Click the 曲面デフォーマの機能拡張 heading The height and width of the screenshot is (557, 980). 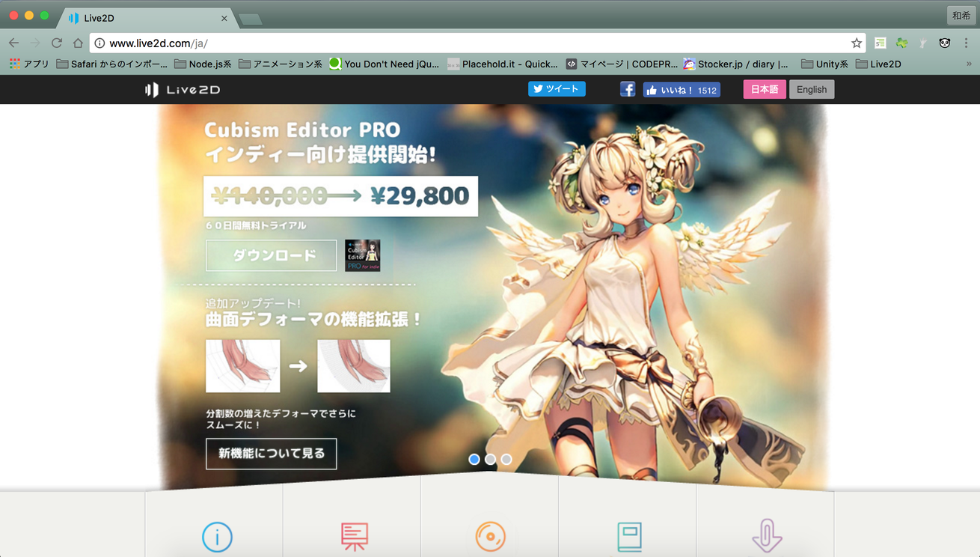tap(314, 320)
